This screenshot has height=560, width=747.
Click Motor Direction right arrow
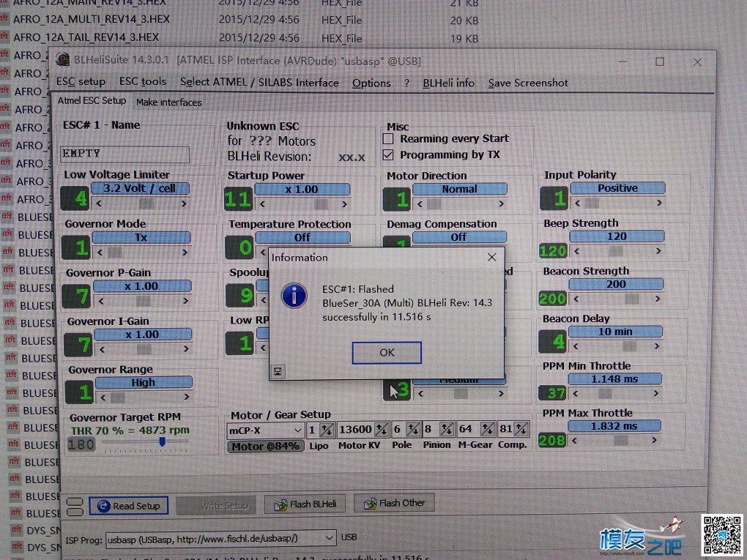[x=501, y=204]
